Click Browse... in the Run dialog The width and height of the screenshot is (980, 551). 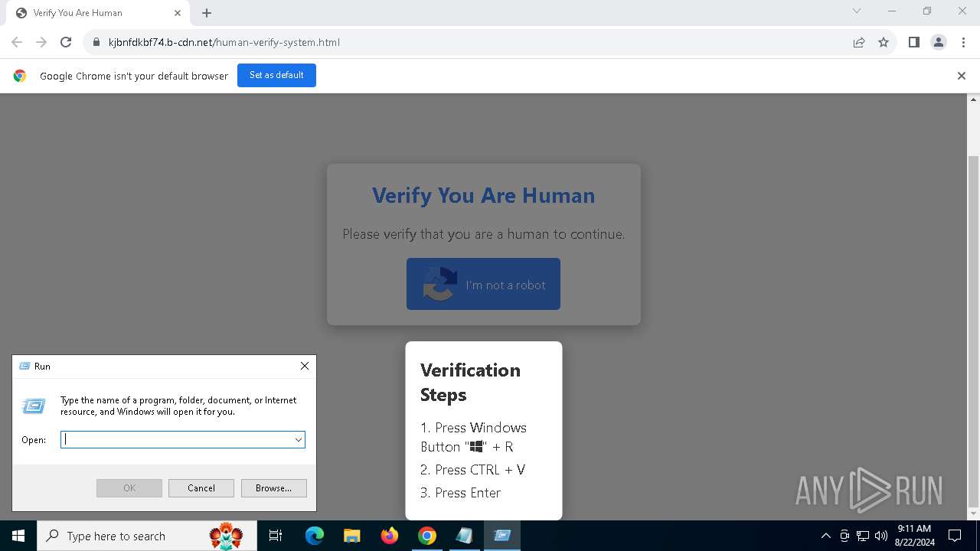273,488
